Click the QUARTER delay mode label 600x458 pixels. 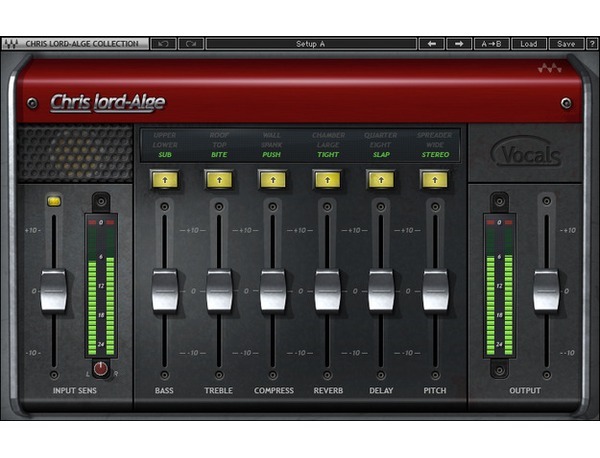pos(381,135)
